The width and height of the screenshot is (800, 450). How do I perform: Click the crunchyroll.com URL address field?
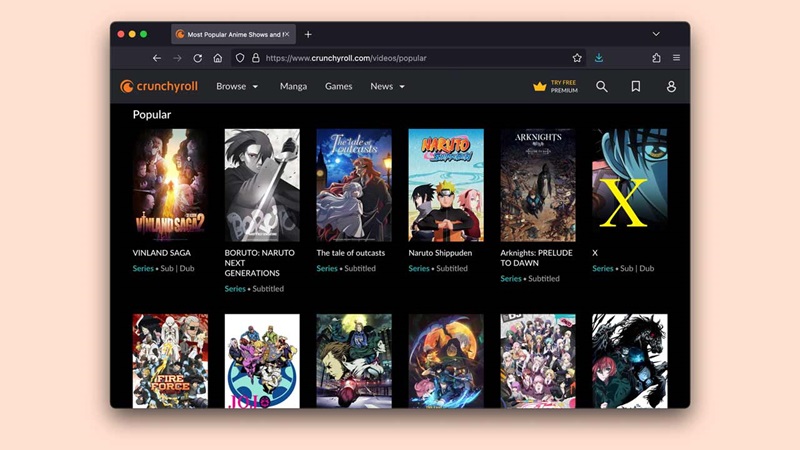click(x=400, y=58)
